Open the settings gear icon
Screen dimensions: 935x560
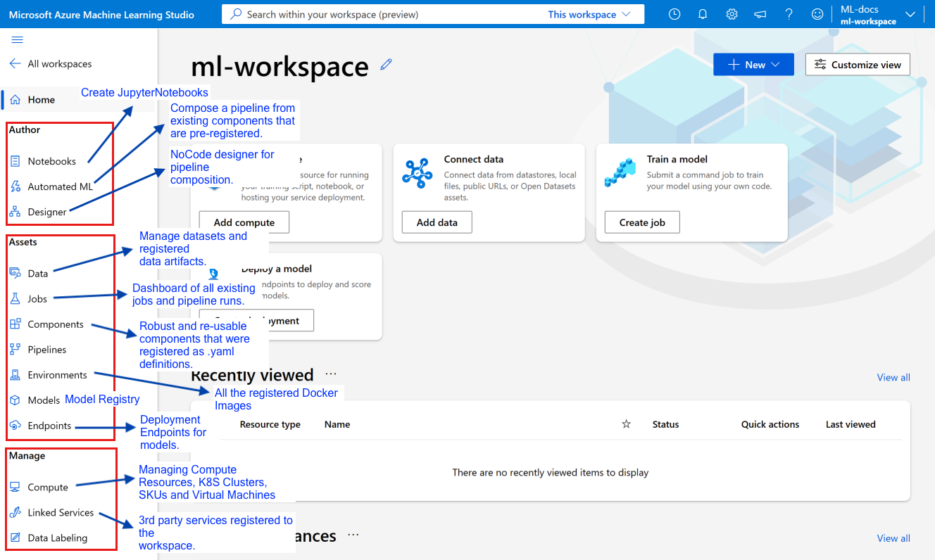[x=732, y=14]
